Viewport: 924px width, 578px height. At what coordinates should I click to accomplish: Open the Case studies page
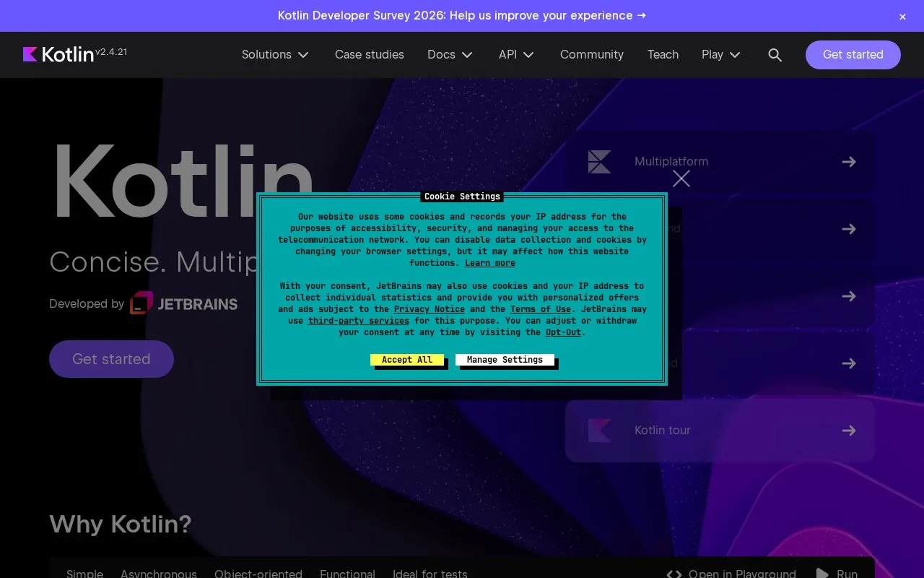(370, 55)
